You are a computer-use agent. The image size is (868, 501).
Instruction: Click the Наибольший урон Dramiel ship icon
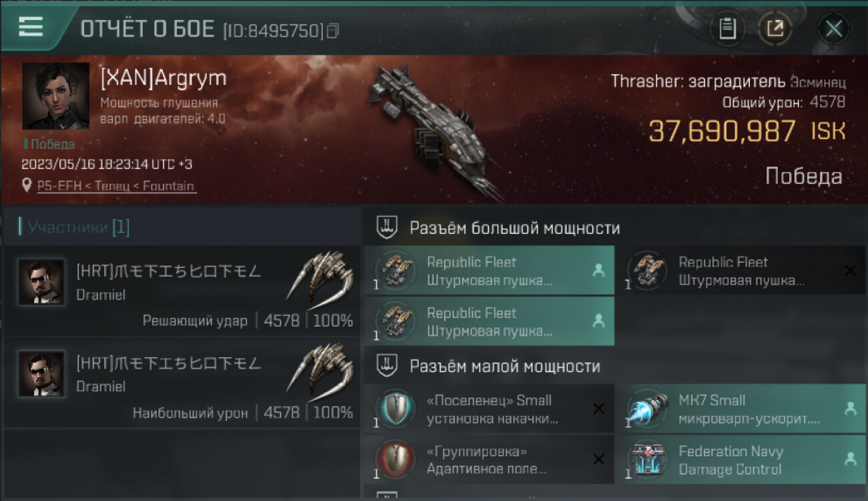(x=320, y=367)
